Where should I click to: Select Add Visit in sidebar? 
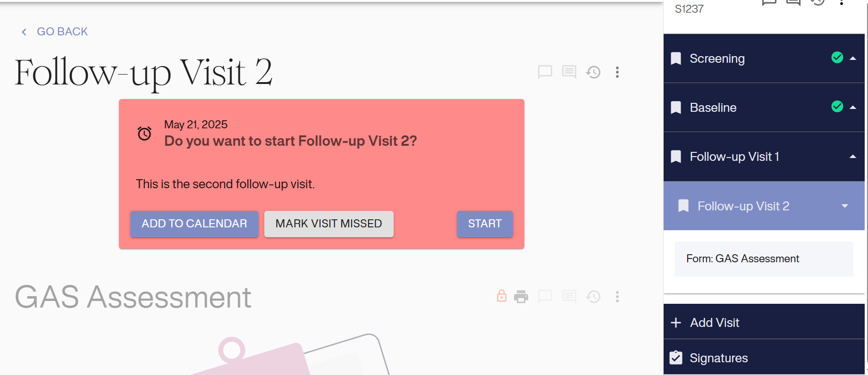coord(714,323)
